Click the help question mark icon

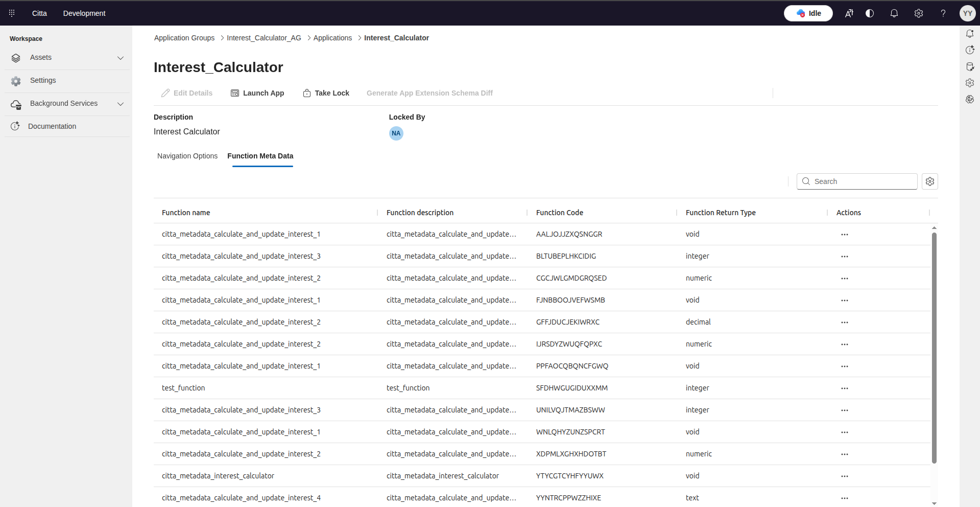coord(943,13)
